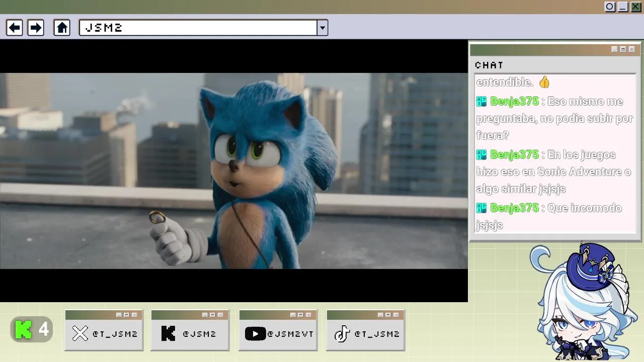Expand the JSM2 address bar dropdown arrow
Image resolution: width=644 pixels, height=362 pixels.
(323, 28)
